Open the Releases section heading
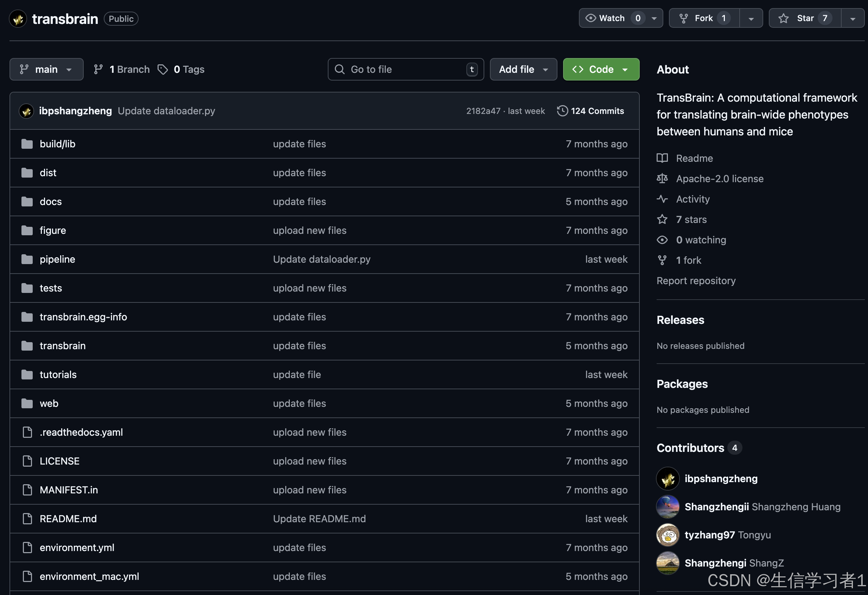Image resolution: width=868 pixels, height=595 pixels. pos(681,320)
